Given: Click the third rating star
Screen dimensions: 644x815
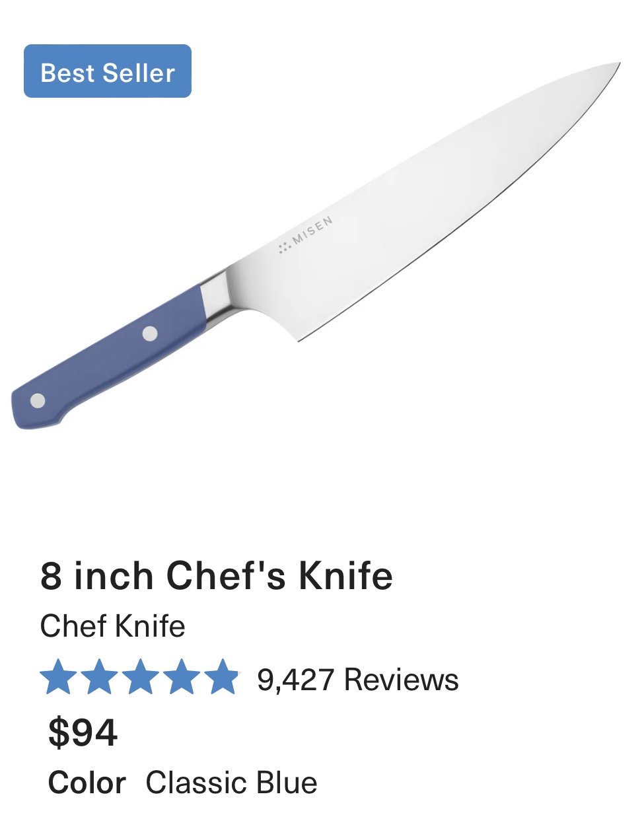Looking at the screenshot, I should click(140, 677).
